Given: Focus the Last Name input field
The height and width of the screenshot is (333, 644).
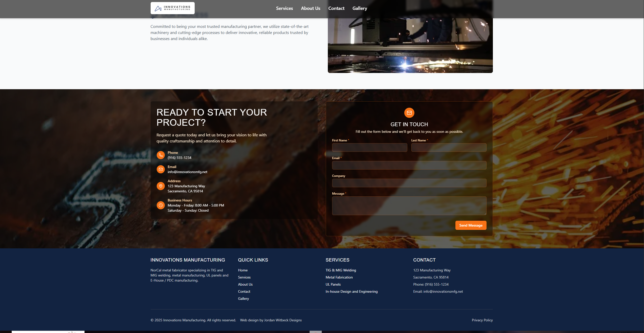Looking at the screenshot, I should click(449, 147).
